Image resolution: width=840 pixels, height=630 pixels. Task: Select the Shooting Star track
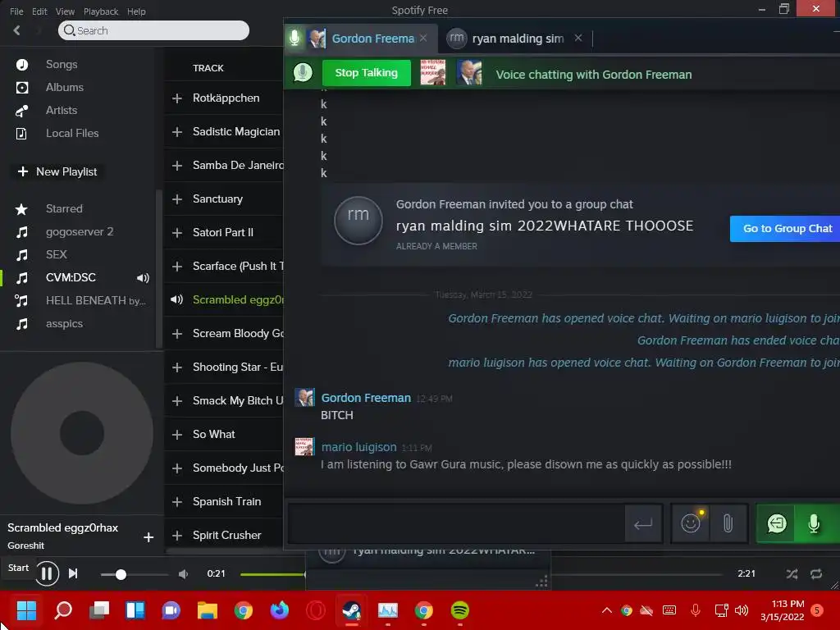pyautogui.click(x=224, y=367)
